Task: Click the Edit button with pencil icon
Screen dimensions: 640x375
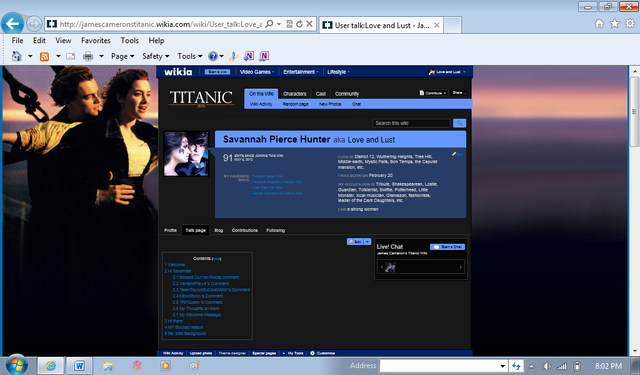Action: click(x=355, y=242)
